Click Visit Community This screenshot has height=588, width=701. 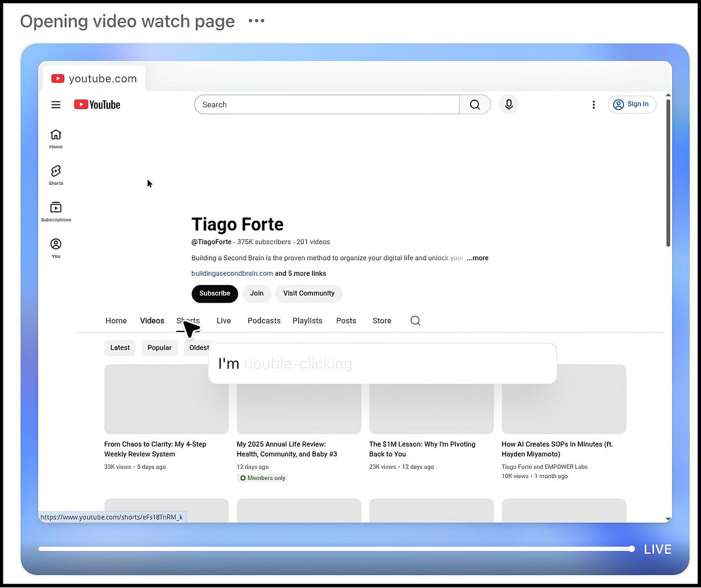tap(309, 294)
